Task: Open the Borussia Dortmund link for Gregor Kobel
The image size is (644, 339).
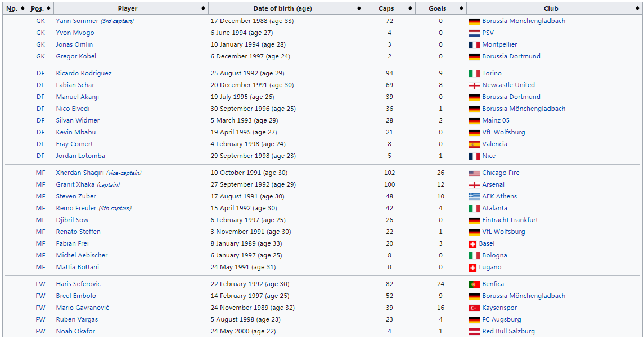Action: click(x=511, y=56)
